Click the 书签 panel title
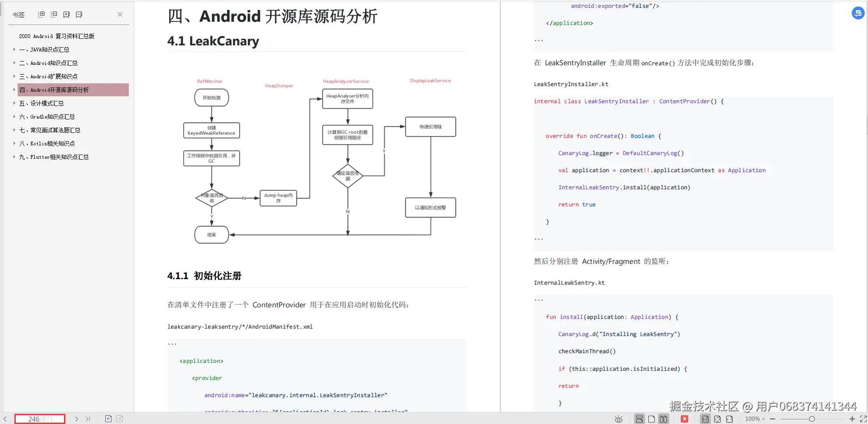The height and width of the screenshot is (424, 868). tap(19, 15)
